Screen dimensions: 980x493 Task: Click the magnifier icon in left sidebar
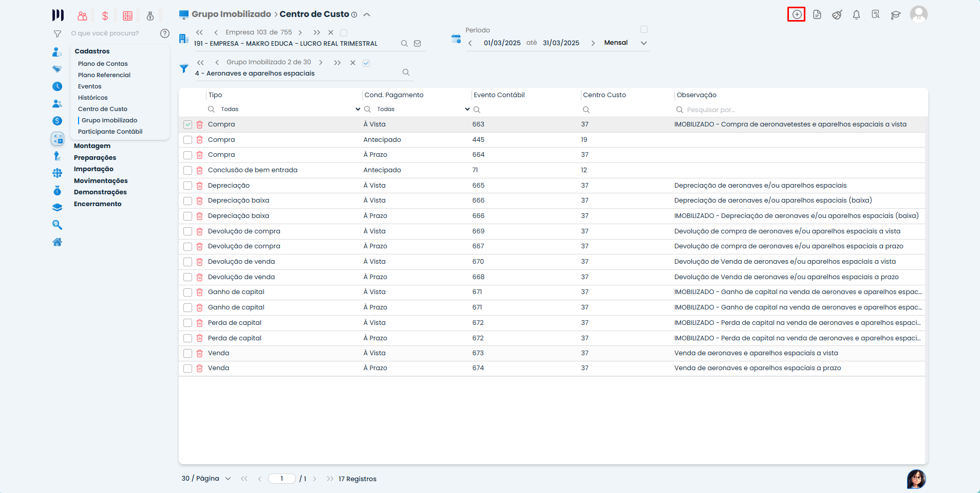57,225
